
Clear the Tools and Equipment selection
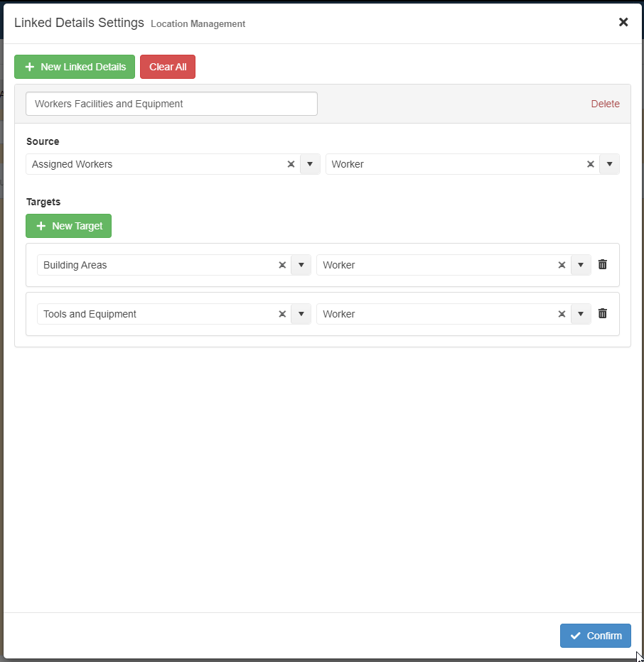pyautogui.click(x=282, y=314)
